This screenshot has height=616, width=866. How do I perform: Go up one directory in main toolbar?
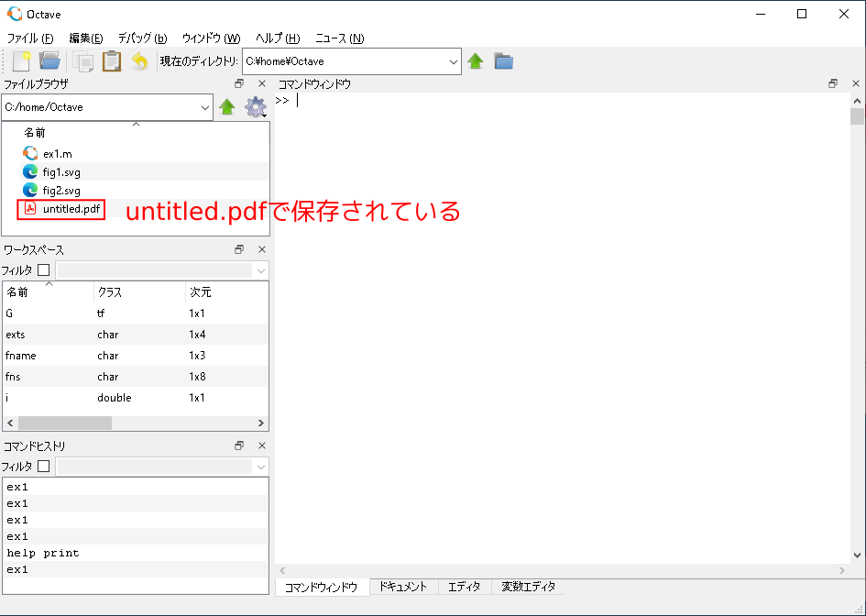tap(476, 61)
